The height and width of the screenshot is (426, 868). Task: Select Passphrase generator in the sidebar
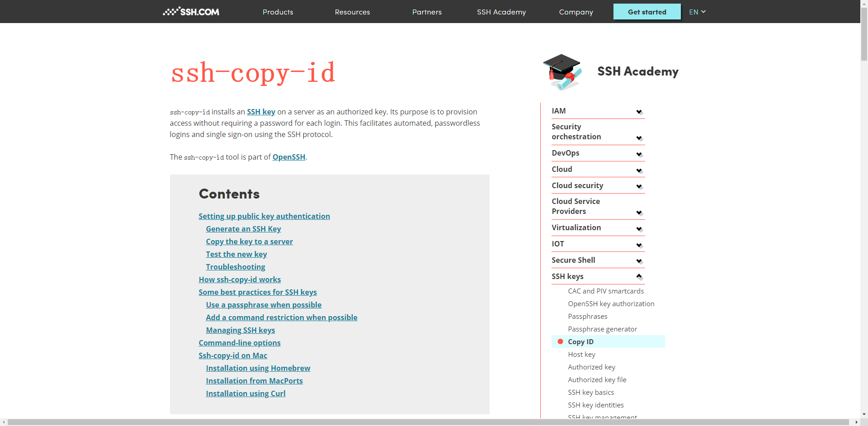tap(602, 329)
